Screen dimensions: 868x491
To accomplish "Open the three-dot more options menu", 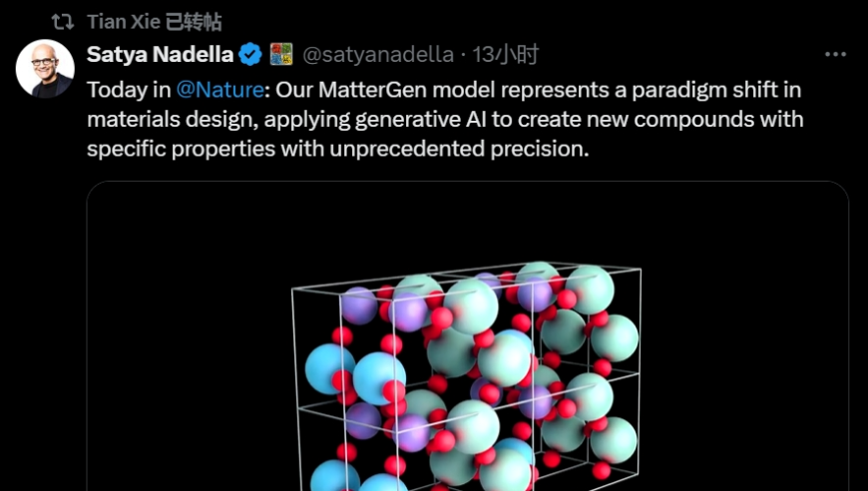I will point(835,54).
